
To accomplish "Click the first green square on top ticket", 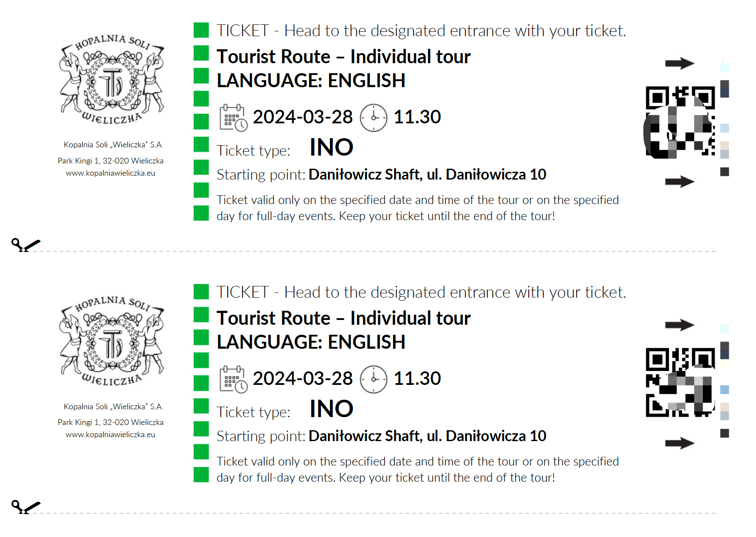I will pos(201,30).
